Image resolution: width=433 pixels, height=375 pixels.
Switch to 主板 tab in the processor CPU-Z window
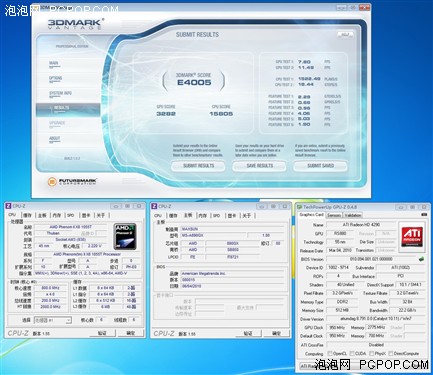[42, 216]
